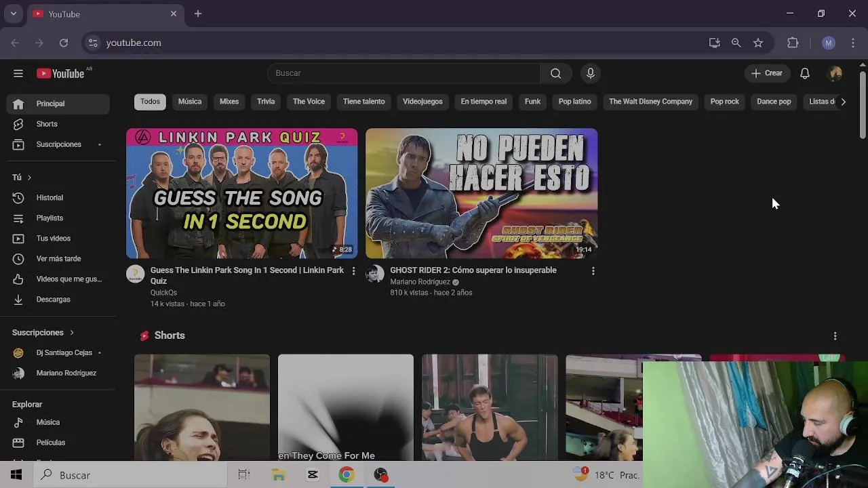Click the YouTube logo
The image size is (868, 488).
point(61,73)
